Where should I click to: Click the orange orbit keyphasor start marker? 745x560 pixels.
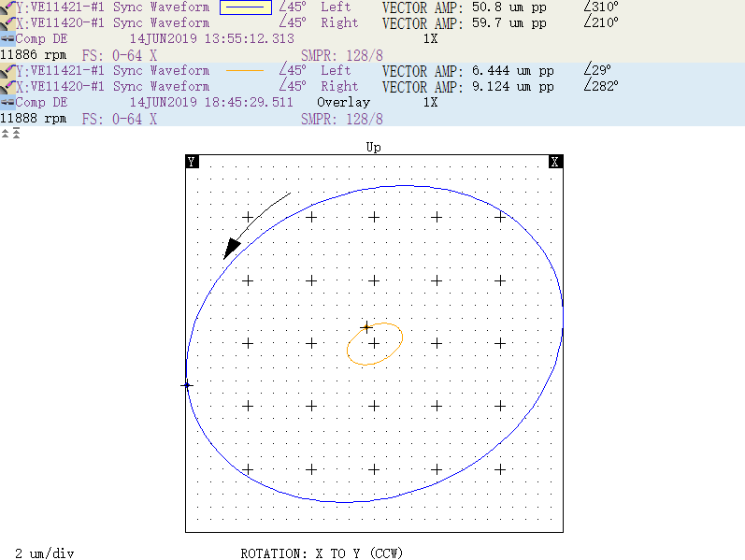[366, 327]
